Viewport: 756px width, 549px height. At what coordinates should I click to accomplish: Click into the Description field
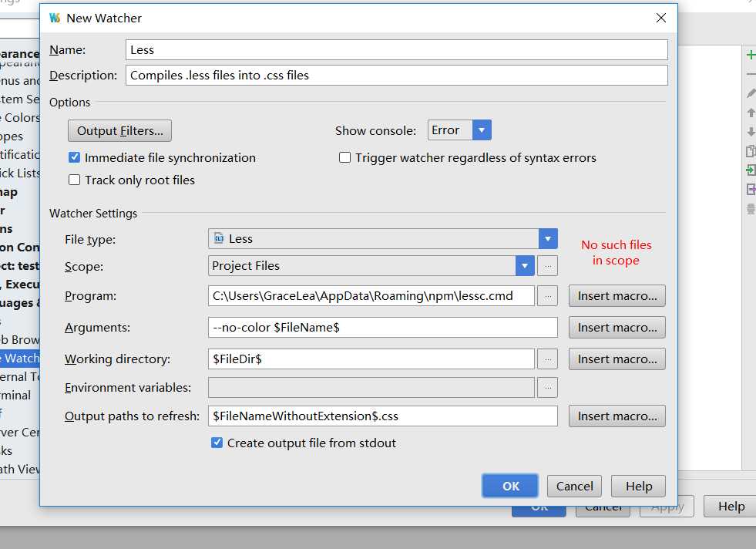[396, 76]
